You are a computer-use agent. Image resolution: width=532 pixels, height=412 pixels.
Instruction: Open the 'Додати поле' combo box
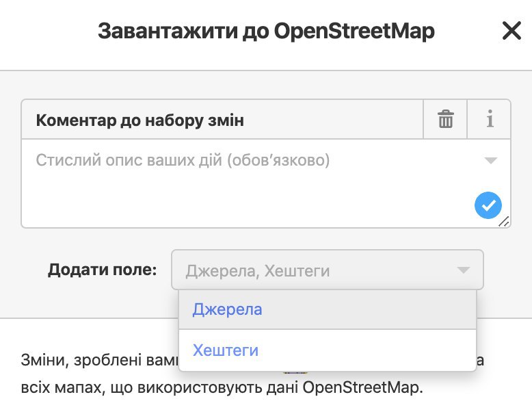tap(327, 270)
